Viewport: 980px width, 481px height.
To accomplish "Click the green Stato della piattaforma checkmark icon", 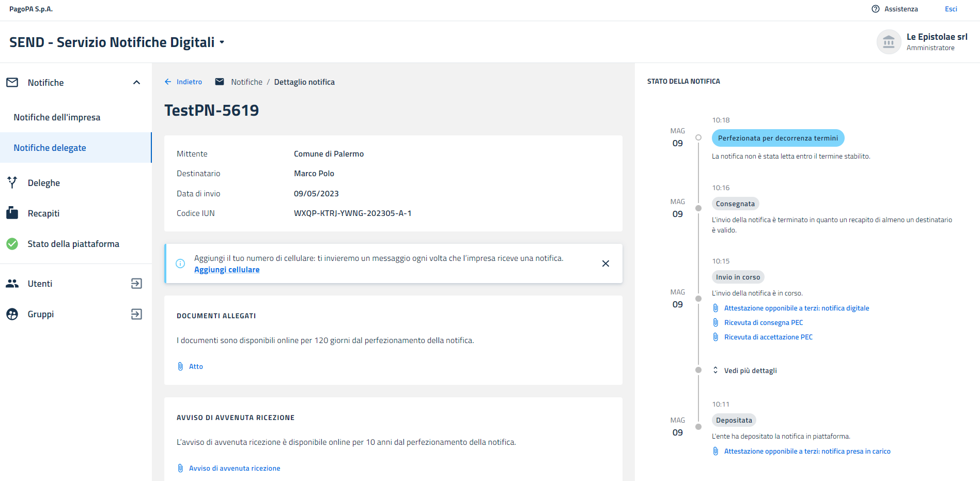I will coord(12,244).
